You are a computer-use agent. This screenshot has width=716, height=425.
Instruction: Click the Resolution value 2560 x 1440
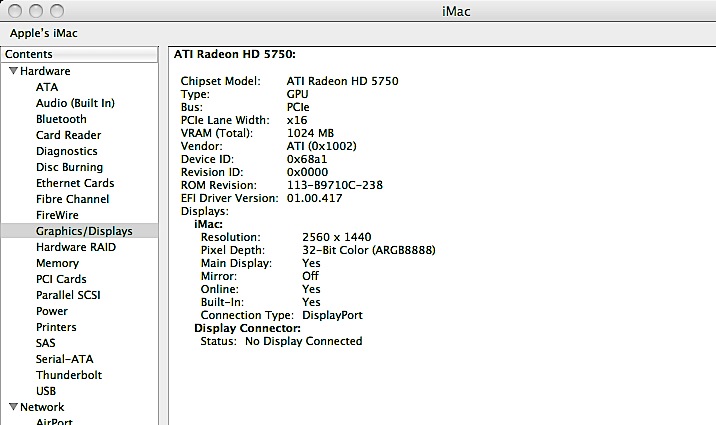(337, 237)
